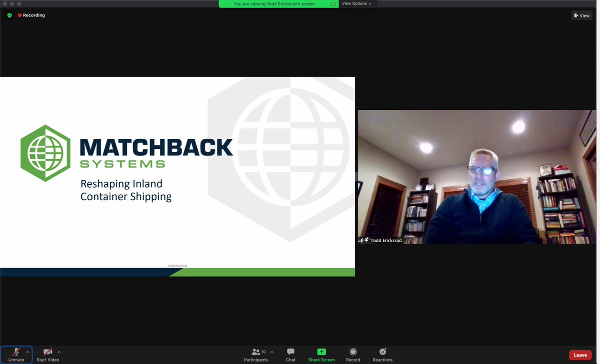This screenshot has height=364, width=600.
Task: Click signal strength bars on Todd's video
Action: 360,240
